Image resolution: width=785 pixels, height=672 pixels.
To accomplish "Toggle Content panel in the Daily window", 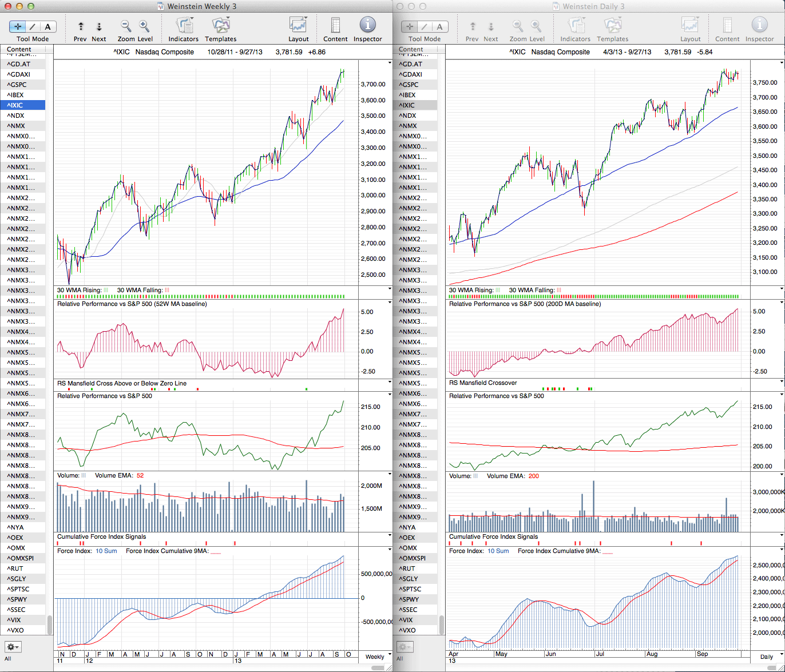I will [727, 26].
